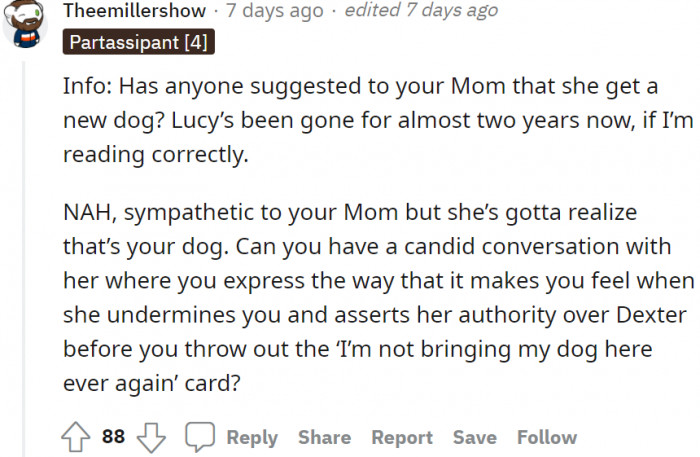The image size is (700, 457).
Task: Click the speech bubble comment icon
Action: pyautogui.click(x=200, y=436)
